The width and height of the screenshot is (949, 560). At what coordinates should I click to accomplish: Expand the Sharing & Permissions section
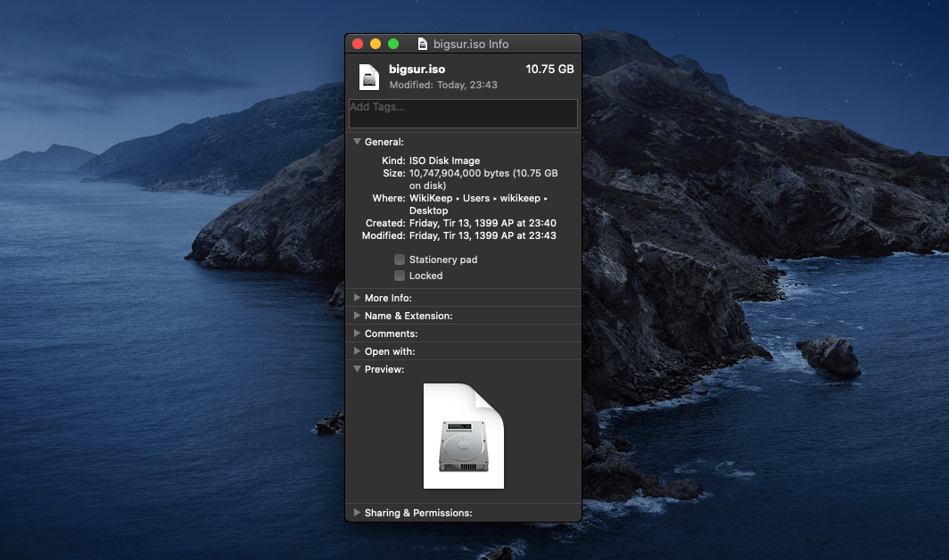(357, 512)
